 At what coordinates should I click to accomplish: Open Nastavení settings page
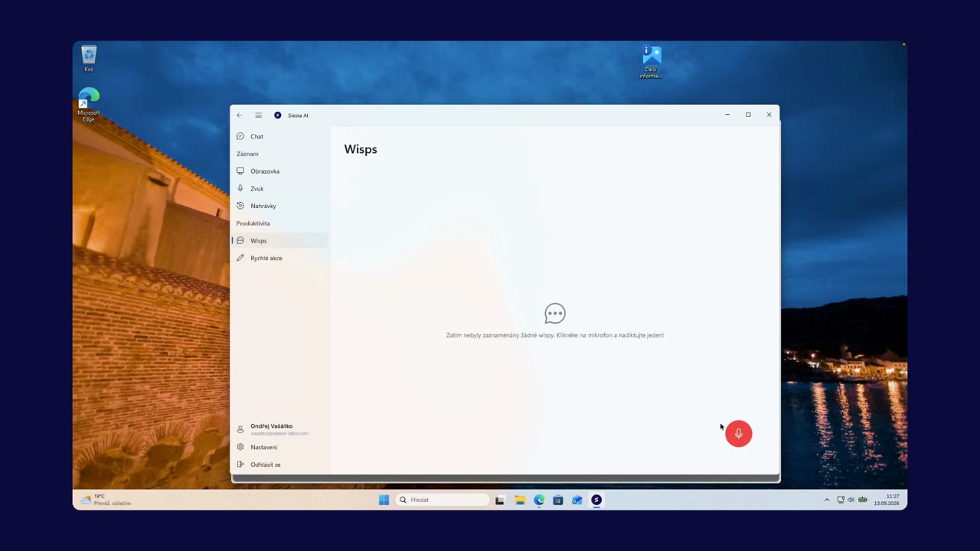tap(279, 447)
